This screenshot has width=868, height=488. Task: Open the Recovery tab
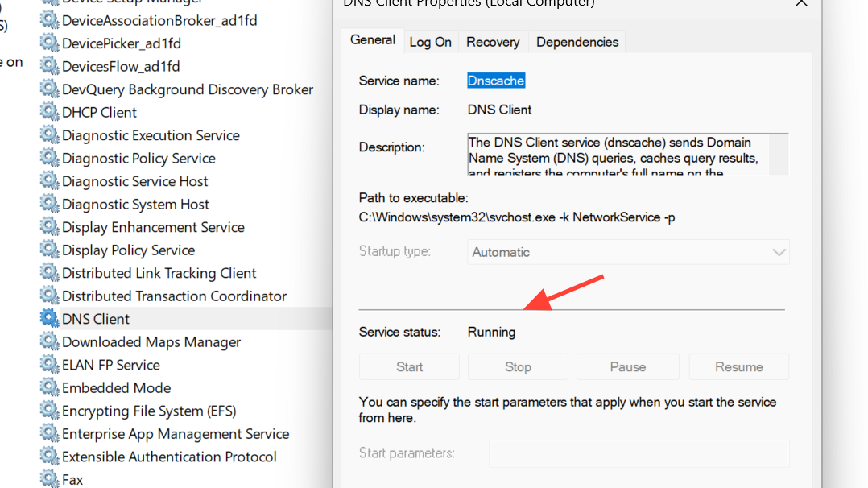(493, 42)
